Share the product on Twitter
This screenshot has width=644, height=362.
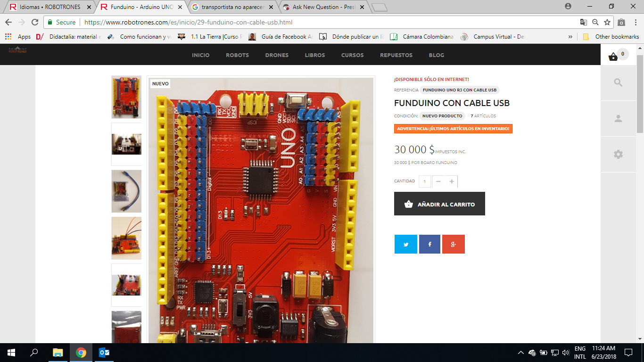pyautogui.click(x=406, y=244)
